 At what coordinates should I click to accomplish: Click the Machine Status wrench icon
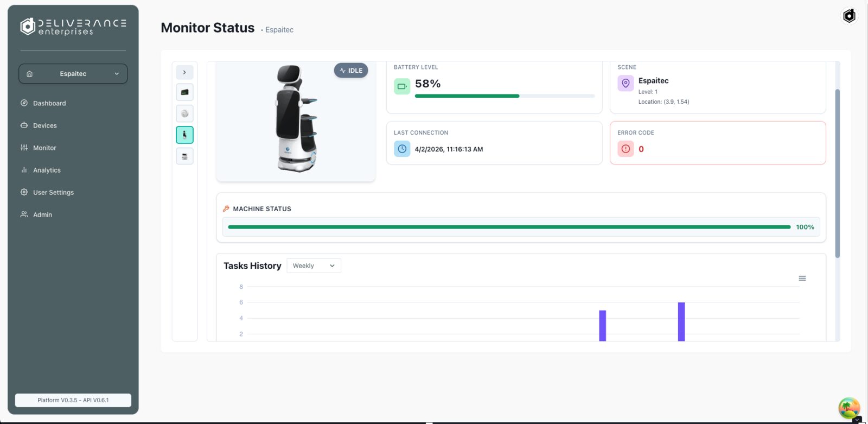click(x=226, y=208)
